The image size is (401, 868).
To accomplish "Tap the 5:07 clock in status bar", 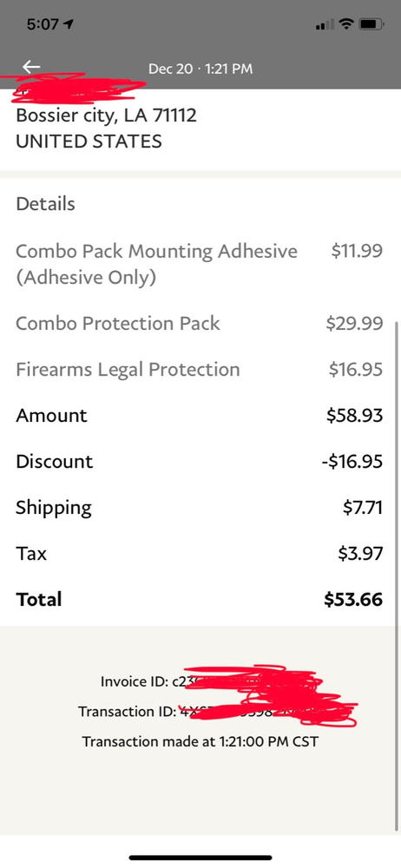I will coord(43,25).
